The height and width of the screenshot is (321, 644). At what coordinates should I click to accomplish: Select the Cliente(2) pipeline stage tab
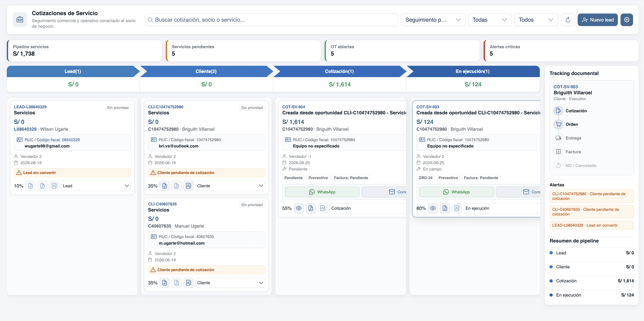point(206,71)
